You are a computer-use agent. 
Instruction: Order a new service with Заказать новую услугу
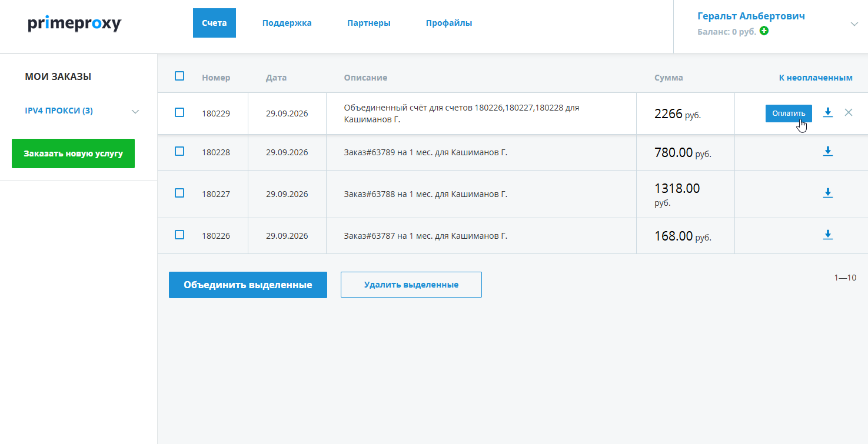point(74,153)
